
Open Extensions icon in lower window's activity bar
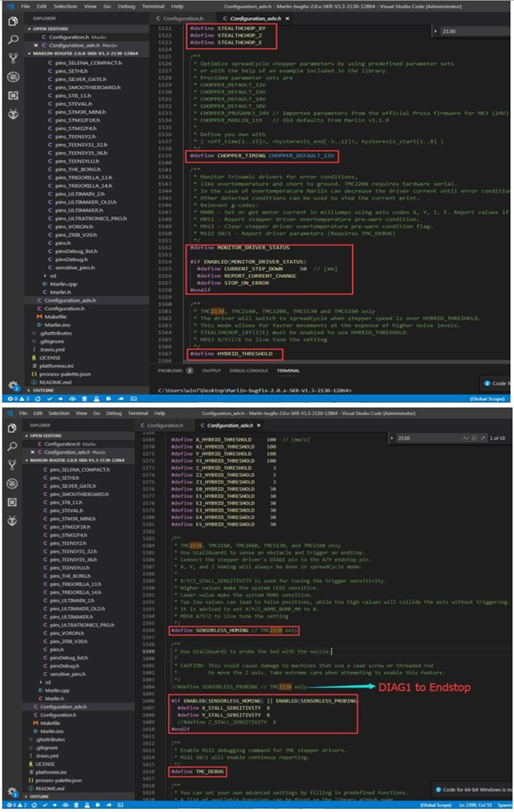(x=13, y=501)
